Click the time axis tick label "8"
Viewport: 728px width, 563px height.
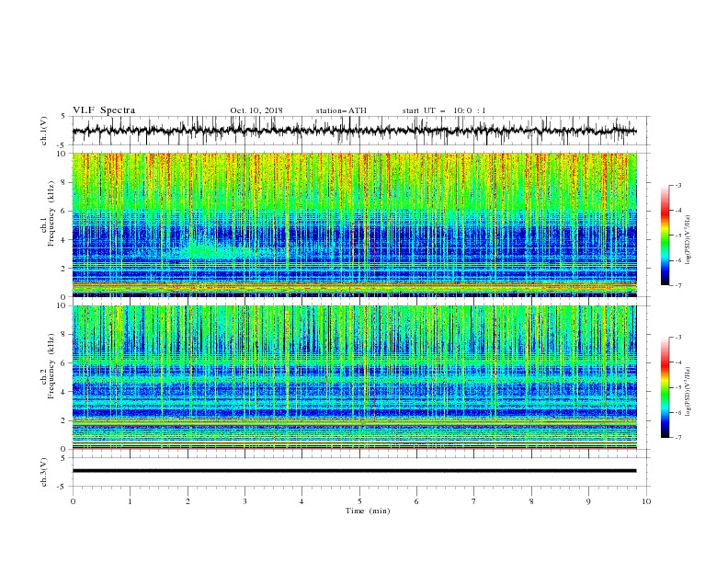click(531, 501)
